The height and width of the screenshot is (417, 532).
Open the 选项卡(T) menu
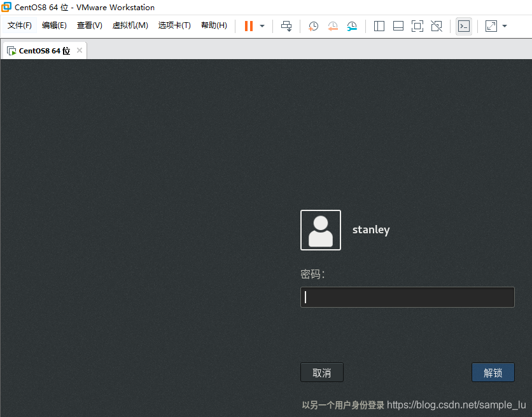click(174, 25)
